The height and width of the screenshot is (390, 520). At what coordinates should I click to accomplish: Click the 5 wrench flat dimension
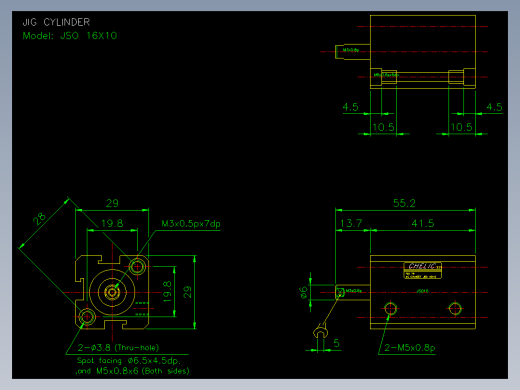click(x=336, y=343)
